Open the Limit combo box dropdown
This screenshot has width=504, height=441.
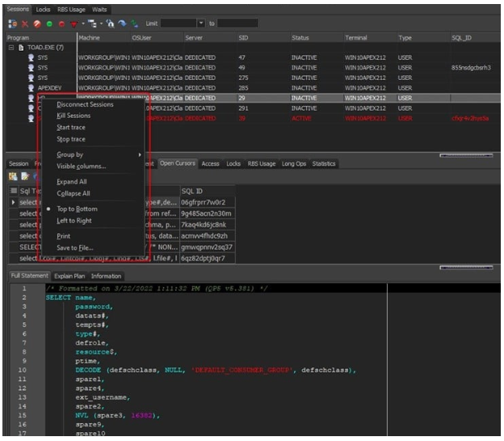[201, 23]
